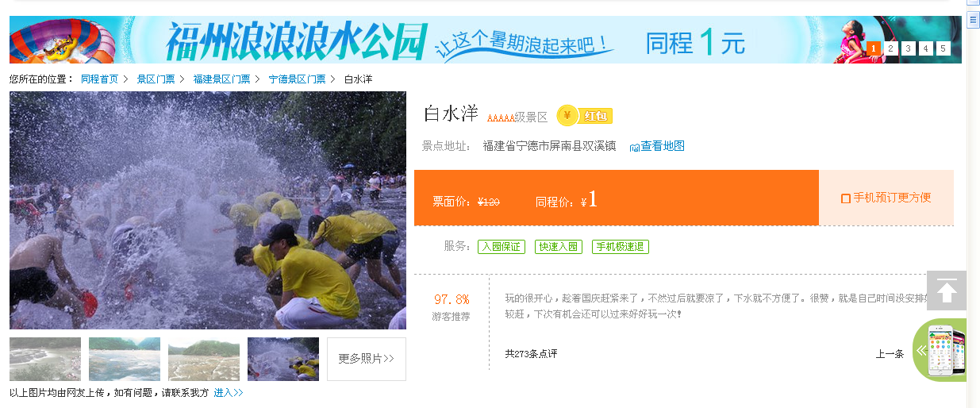Image resolution: width=980 pixels, height=408 pixels.
Task: Click the back-to-top arrow icon
Action: tap(947, 291)
